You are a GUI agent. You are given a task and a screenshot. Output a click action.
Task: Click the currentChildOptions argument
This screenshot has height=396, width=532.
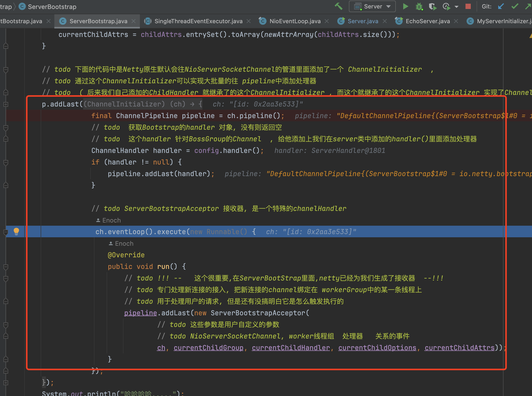tap(377, 348)
